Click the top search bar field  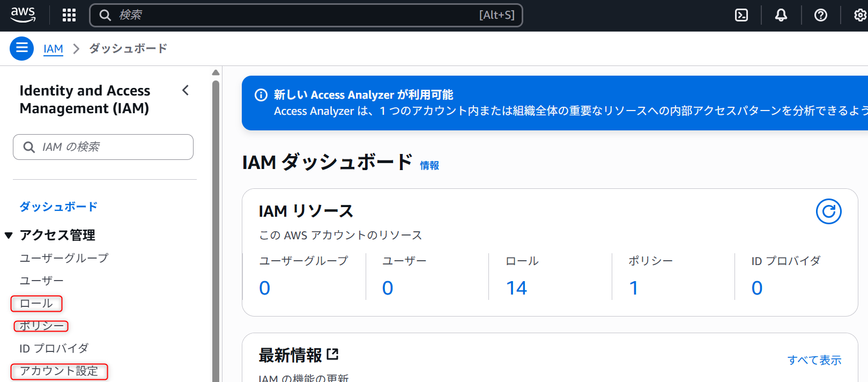tap(306, 15)
